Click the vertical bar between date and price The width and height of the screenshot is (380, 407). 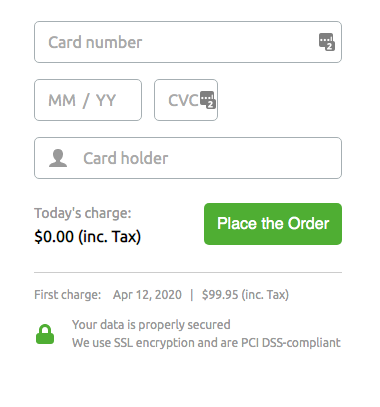click(x=192, y=295)
